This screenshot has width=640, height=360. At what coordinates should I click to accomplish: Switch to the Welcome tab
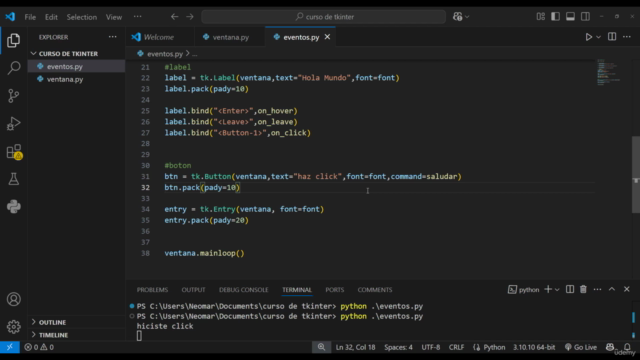point(158,37)
